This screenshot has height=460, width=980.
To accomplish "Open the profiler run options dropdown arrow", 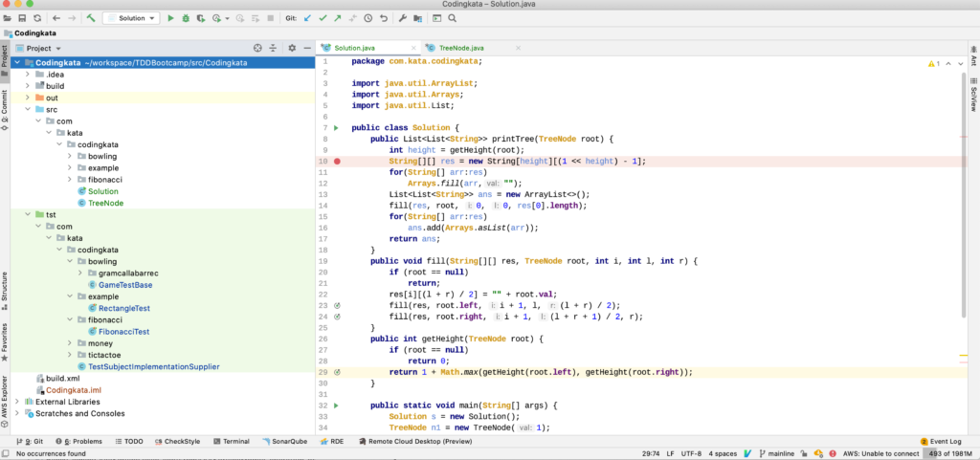I will tap(228, 19).
